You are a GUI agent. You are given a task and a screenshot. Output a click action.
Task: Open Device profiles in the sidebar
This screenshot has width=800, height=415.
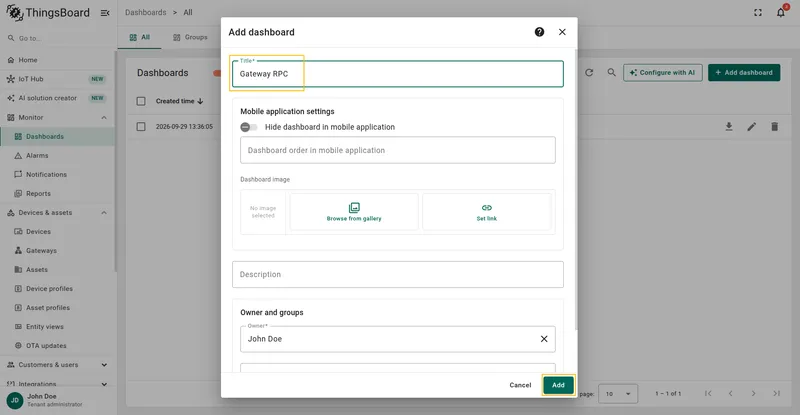coord(57,289)
